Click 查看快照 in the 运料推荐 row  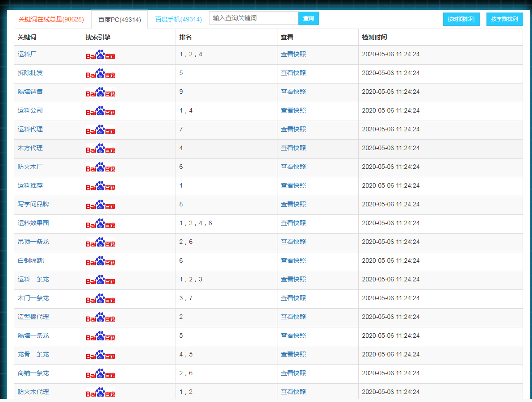click(x=293, y=185)
